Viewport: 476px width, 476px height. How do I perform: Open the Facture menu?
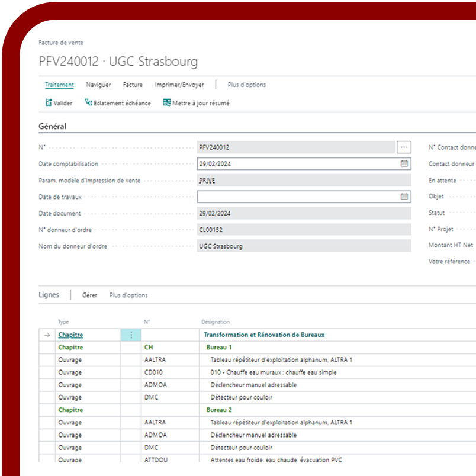[x=133, y=85]
